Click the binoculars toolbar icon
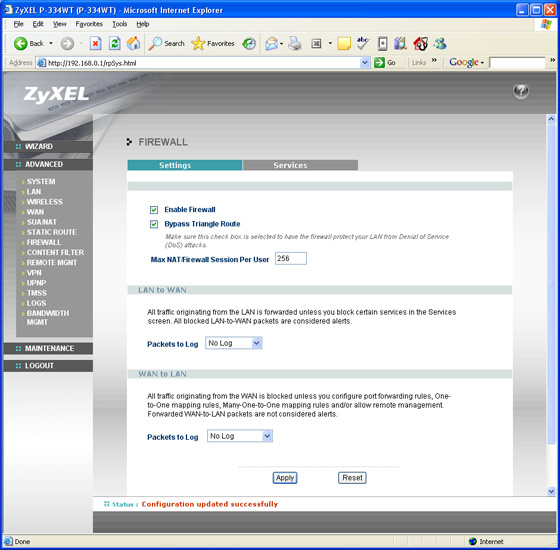 [400, 44]
